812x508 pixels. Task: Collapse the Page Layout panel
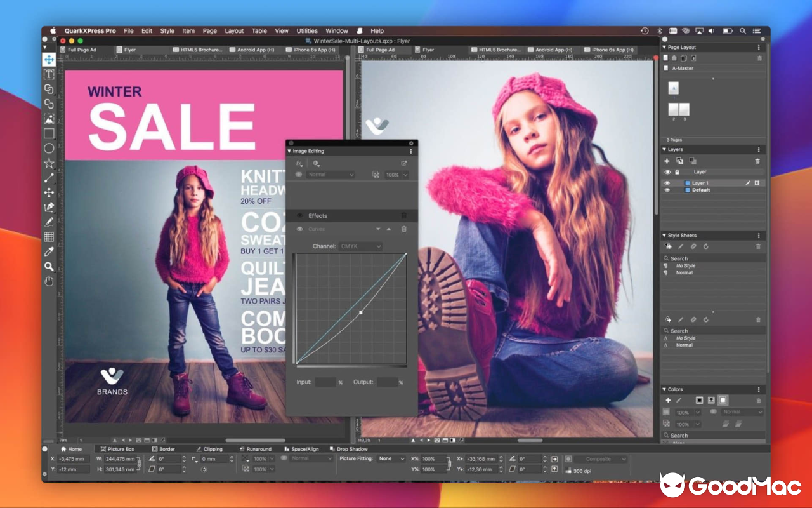point(664,47)
